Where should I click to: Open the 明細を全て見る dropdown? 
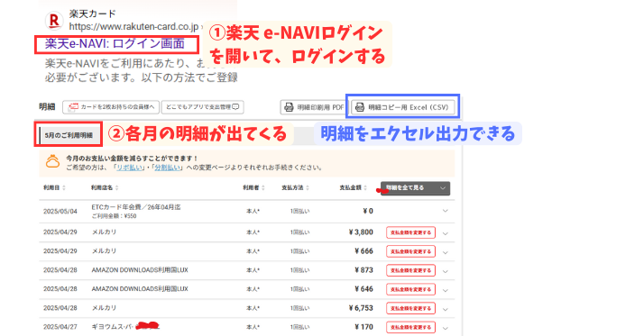415,188
